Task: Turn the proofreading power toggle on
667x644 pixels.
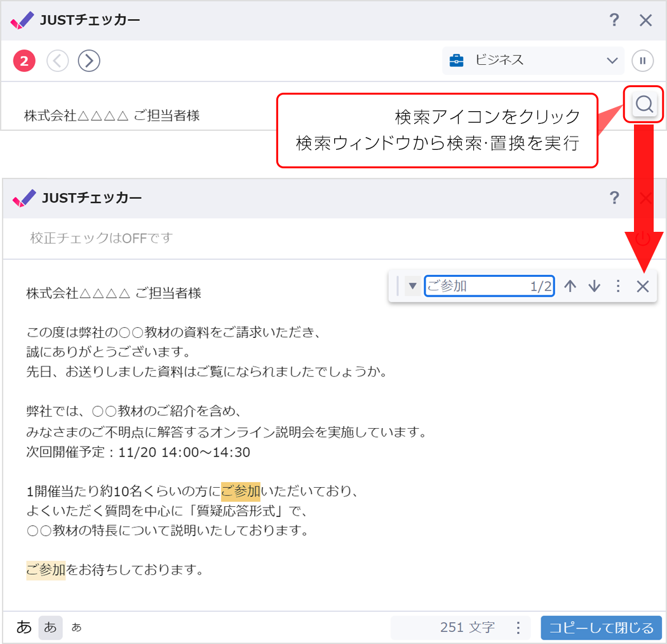Action: [643, 239]
